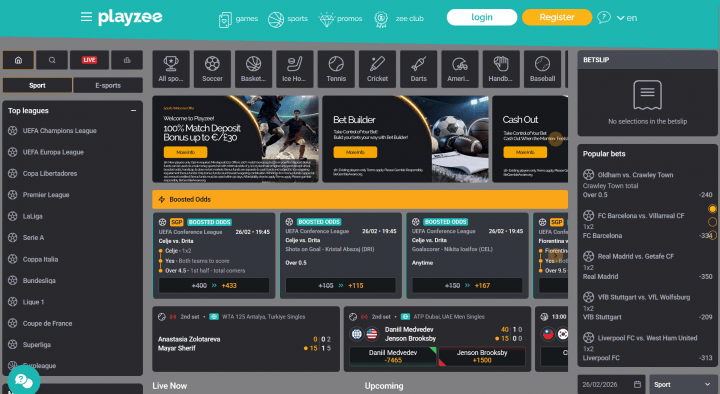Image resolution: width=720 pixels, height=394 pixels.
Task: Open the statistics chart icon tab
Action: point(127,60)
